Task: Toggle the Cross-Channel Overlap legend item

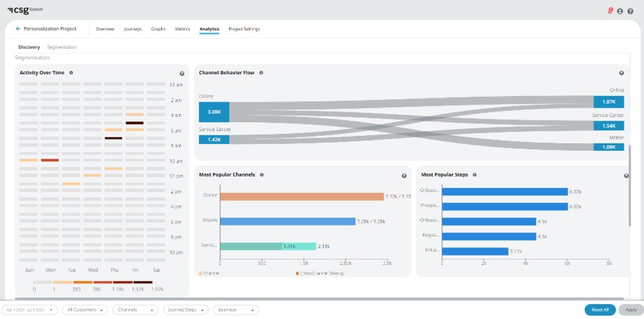Action: pyautogui.click(x=317, y=273)
